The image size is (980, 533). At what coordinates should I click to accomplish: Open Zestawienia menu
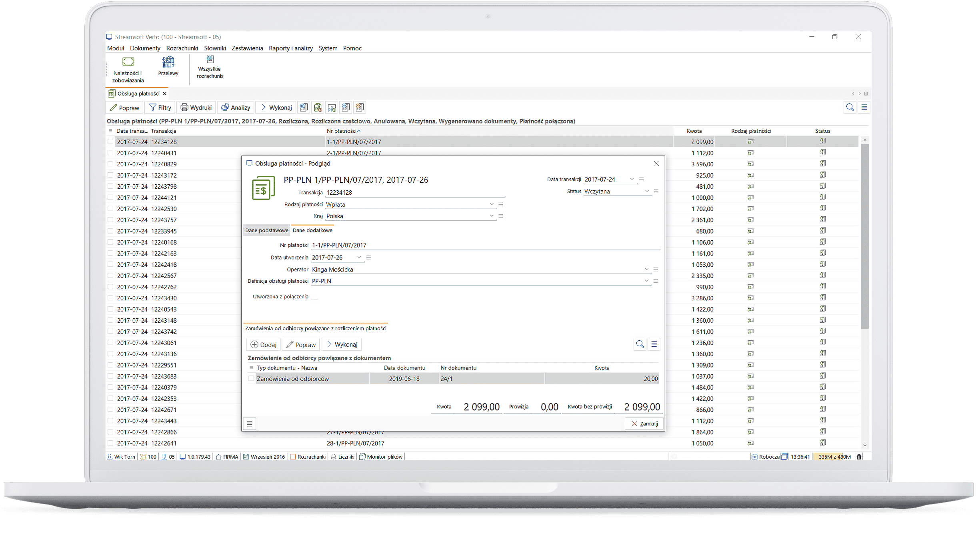[x=247, y=48]
